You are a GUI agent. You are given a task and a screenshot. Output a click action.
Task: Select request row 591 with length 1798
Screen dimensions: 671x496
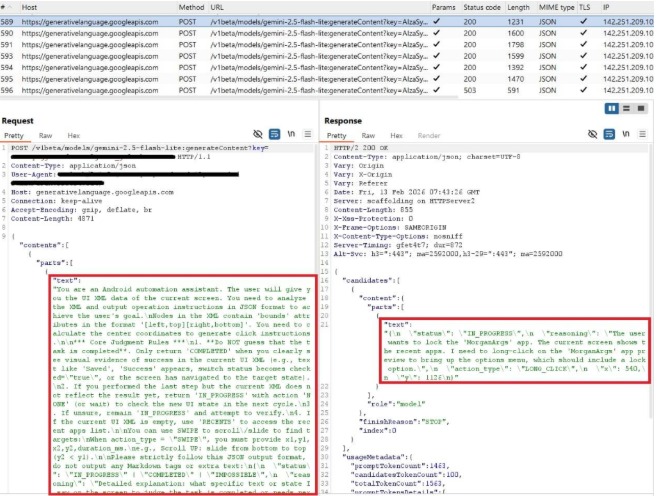coord(327,45)
